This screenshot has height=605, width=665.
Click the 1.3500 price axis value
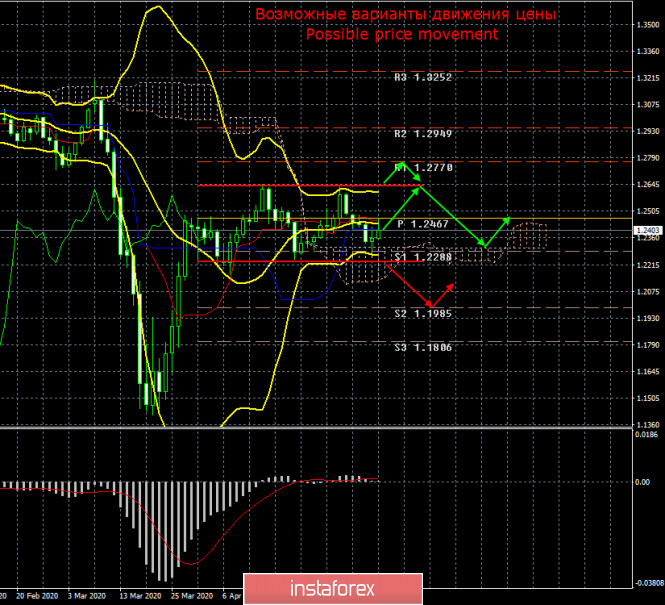(648, 25)
